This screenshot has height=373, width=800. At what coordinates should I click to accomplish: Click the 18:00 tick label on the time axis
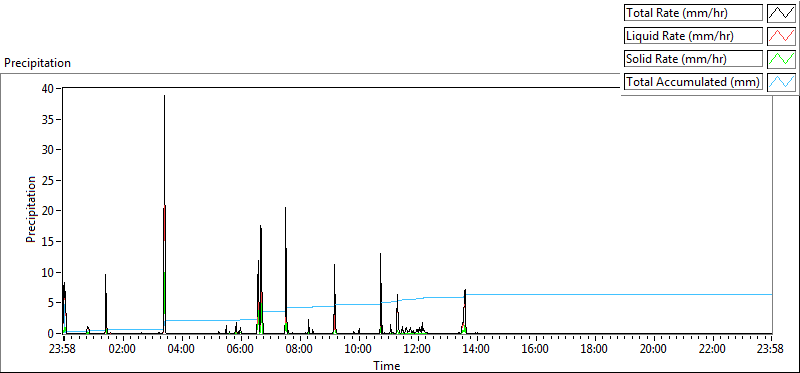[595, 349]
